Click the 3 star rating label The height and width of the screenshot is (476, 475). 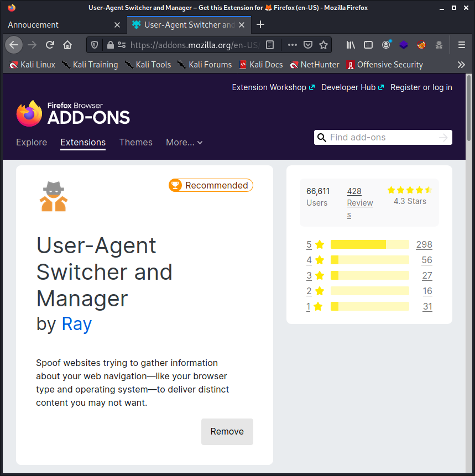(x=315, y=275)
